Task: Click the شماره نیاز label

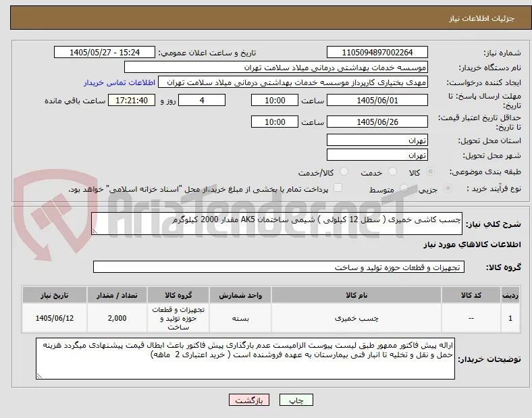Action: tap(502, 53)
